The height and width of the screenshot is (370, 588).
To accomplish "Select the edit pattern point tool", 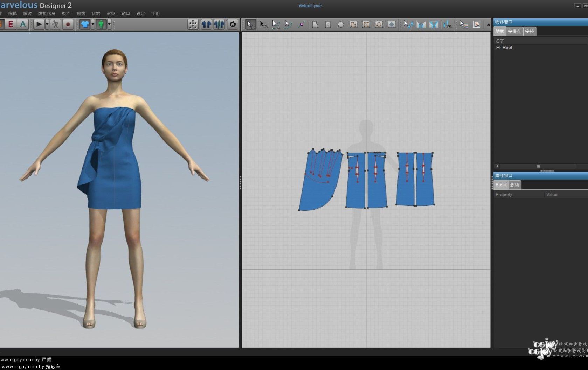I will 263,24.
